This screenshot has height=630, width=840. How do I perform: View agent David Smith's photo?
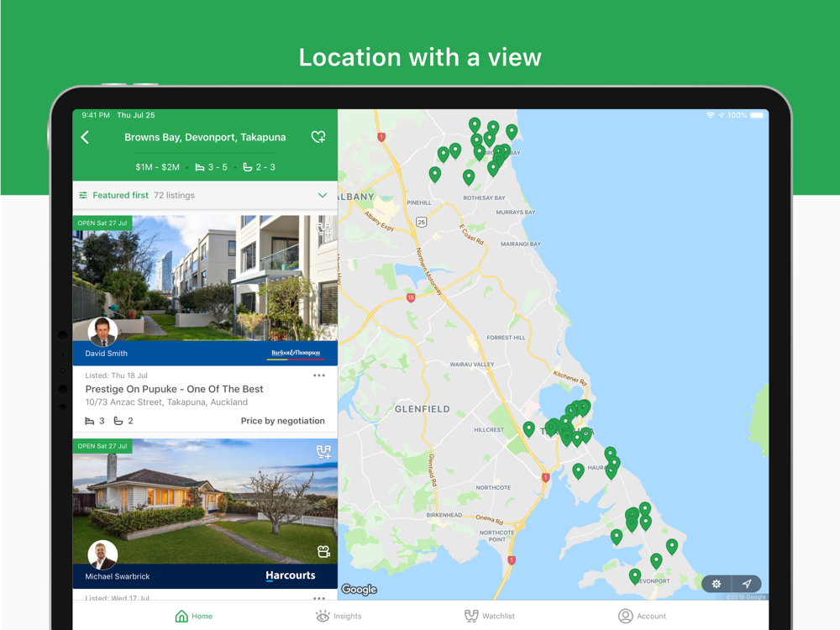coord(102,332)
